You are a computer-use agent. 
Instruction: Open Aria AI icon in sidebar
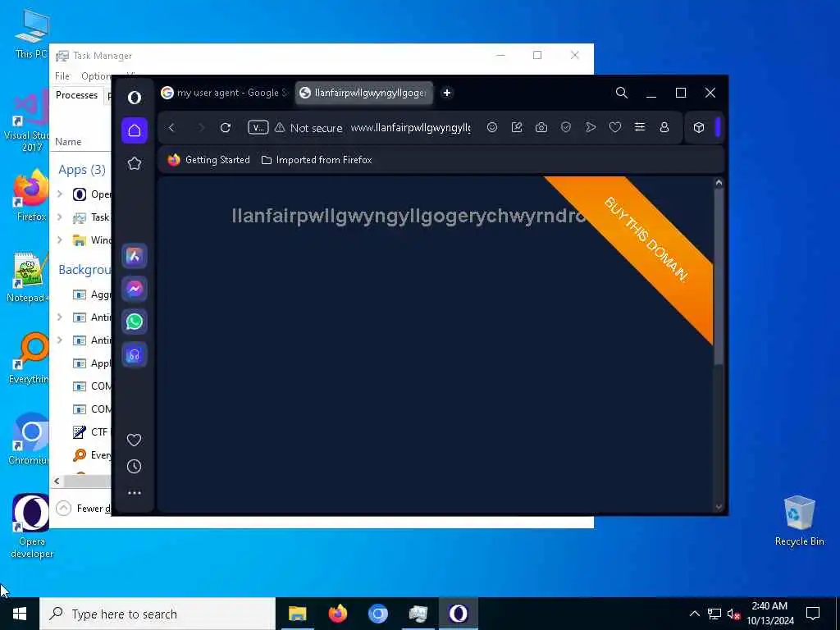[135, 256]
